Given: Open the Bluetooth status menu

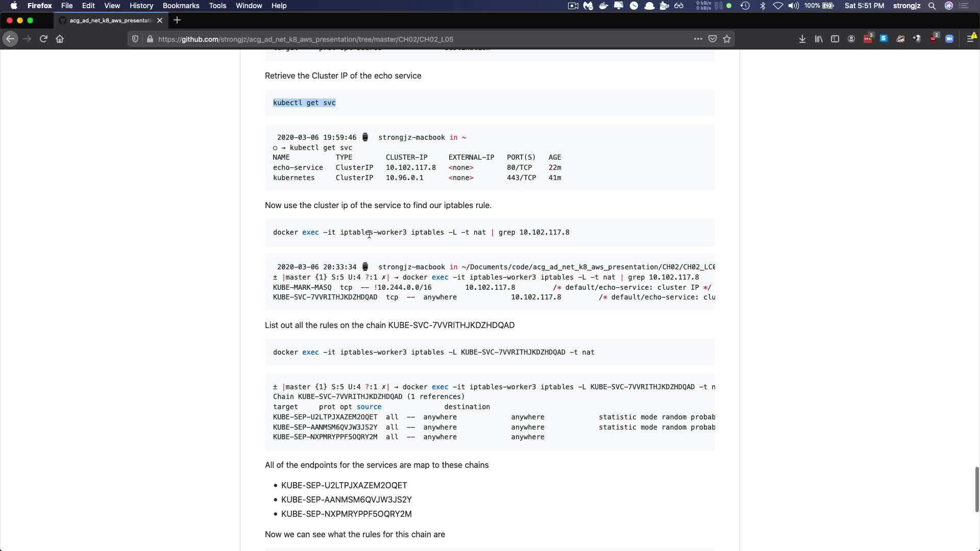Looking at the screenshot, I should coord(763,6).
